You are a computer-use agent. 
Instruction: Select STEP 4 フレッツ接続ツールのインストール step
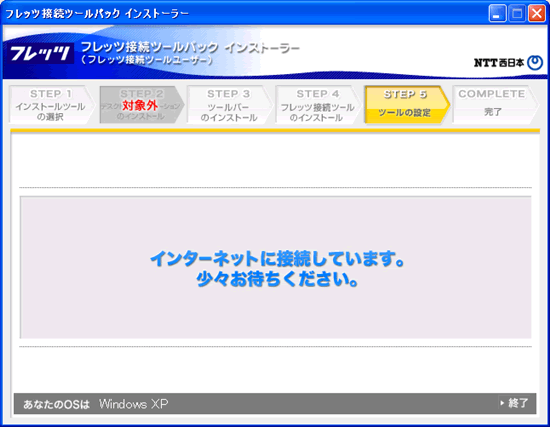[x=317, y=105]
